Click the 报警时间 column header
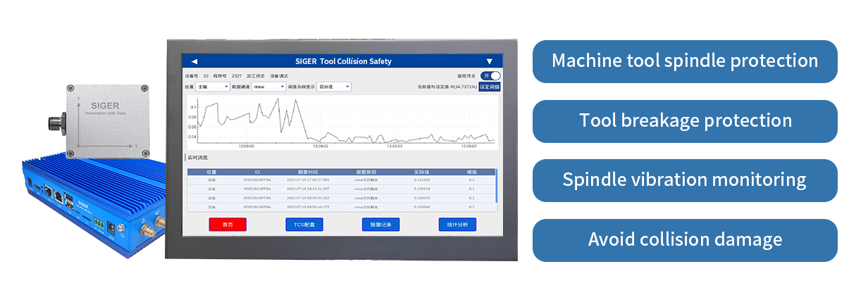This screenshot has height=295, width=868. tap(307, 172)
